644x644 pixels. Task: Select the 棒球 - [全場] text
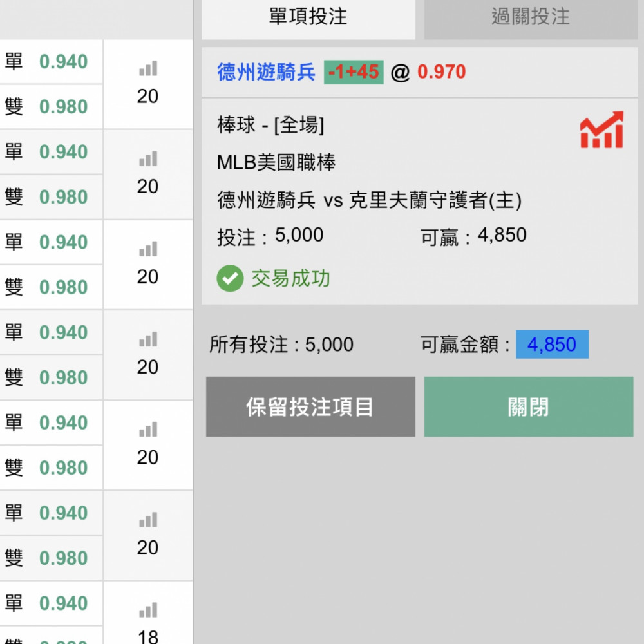pyautogui.click(x=270, y=125)
